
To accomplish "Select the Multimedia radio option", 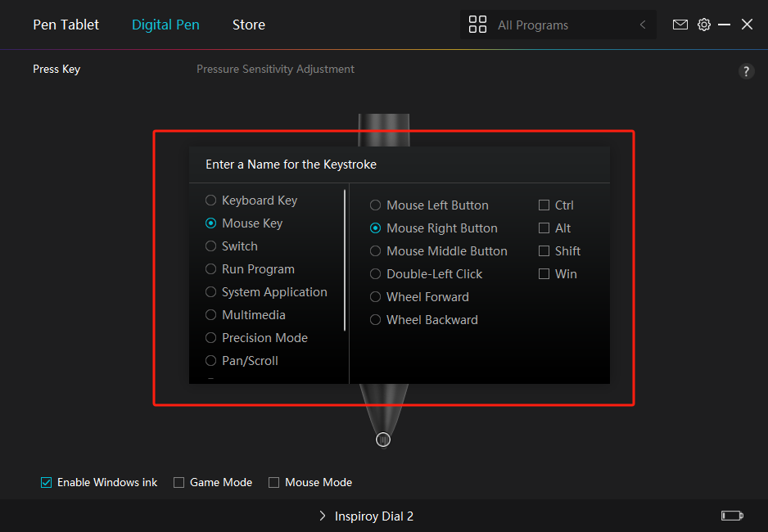I will tap(210, 314).
